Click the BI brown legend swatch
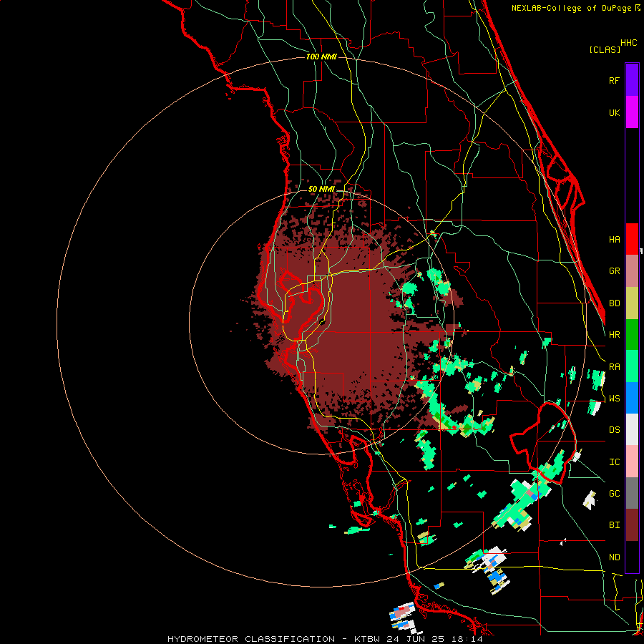This screenshot has width=644, height=644. point(632,525)
